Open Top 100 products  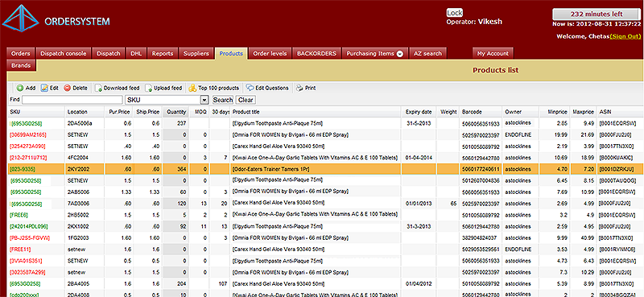pyautogui.click(x=213, y=88)
